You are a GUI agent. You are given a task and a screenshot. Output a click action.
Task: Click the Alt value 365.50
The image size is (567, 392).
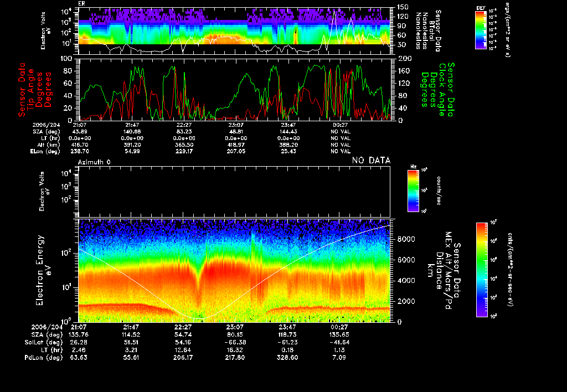coord(184,145)
